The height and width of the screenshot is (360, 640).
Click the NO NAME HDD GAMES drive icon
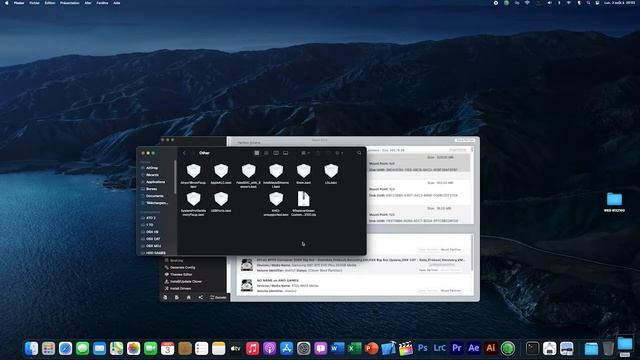[x=247, y=285]
